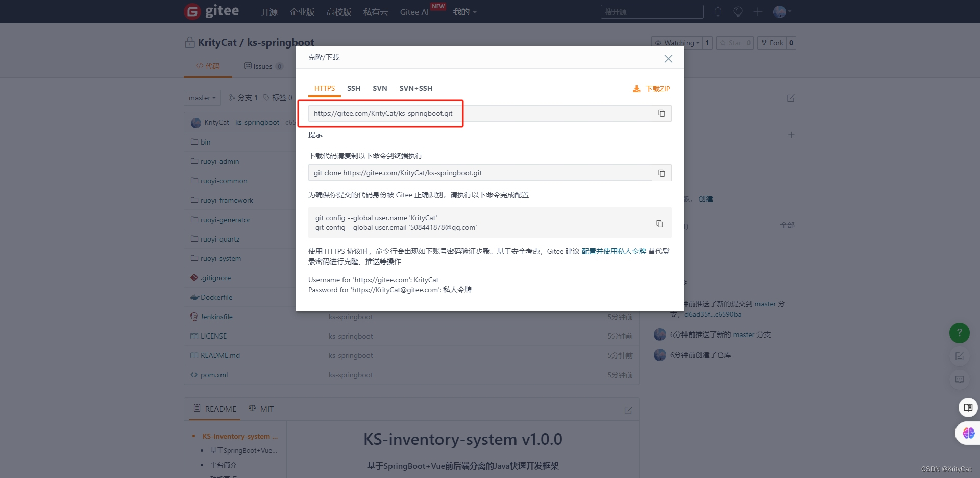Open the 代码 tab

tap(208, 66)
